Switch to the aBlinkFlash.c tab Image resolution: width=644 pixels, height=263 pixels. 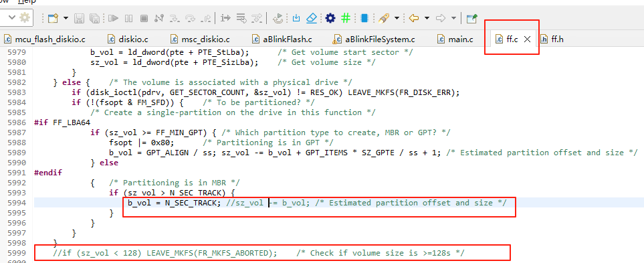click(282, 39)
